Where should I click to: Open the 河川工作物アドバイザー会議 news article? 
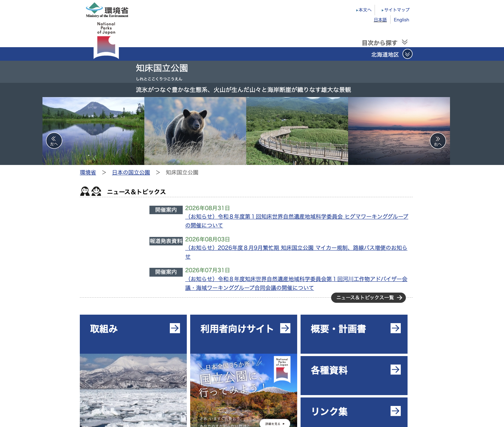296,283
